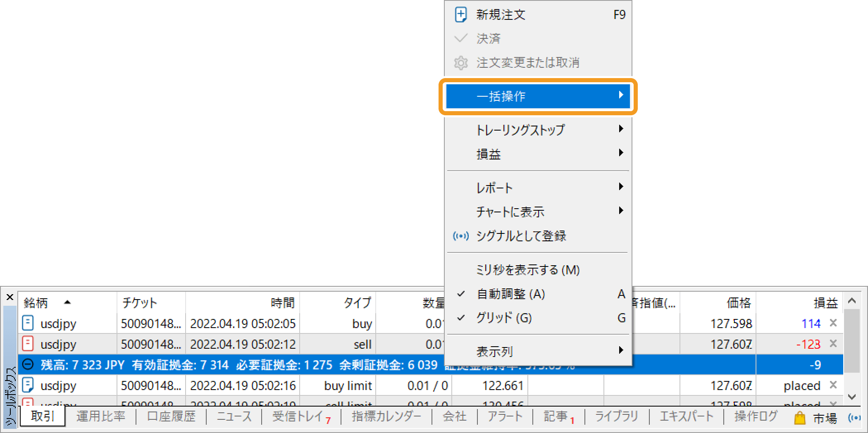Open 損益 menu entry

[538, 154]
